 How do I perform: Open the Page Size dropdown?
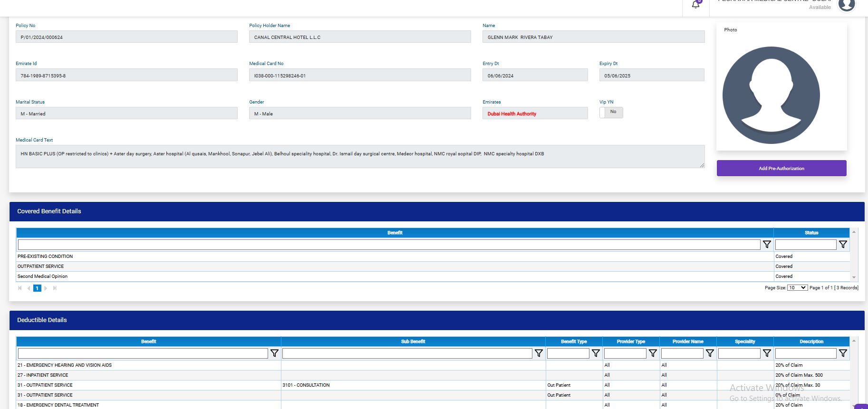click(x=797, y=288)
